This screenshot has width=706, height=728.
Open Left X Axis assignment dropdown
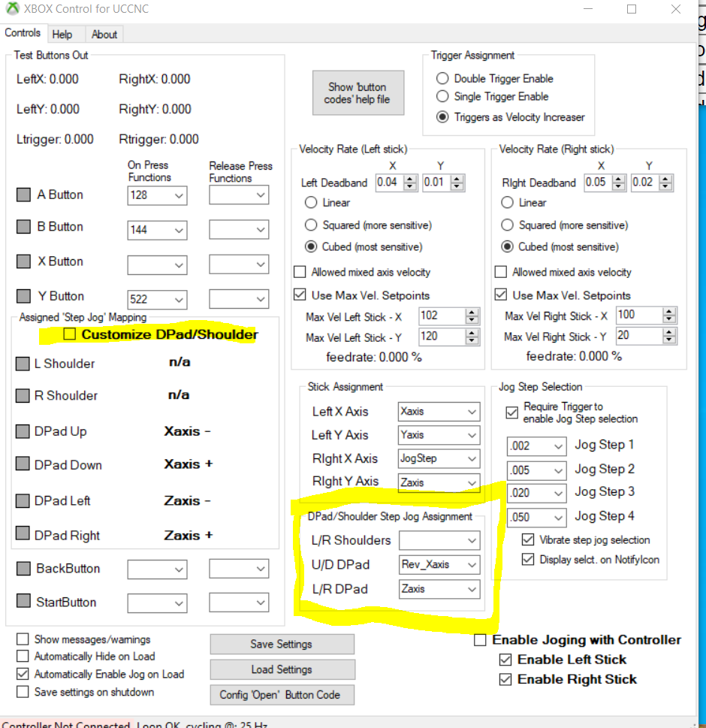[439, 412]
